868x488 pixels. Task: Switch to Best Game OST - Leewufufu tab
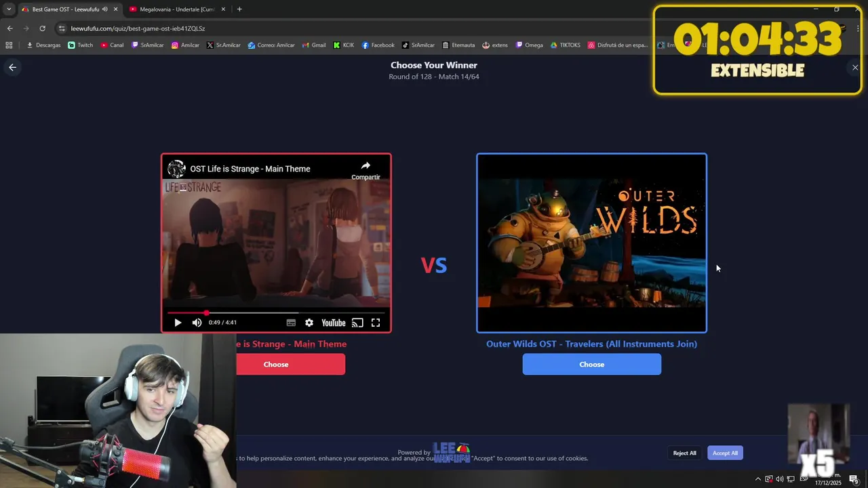pyautogui.click(x=66, y=9)
